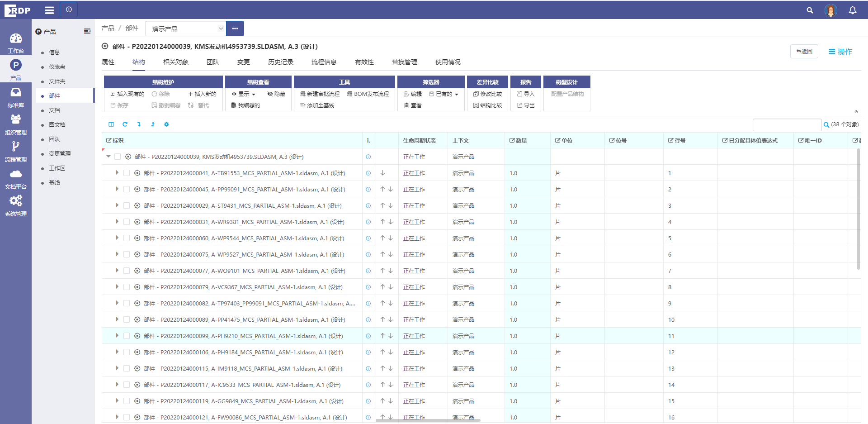Image resolution: width=868 pixels, height=424 pixels.
Task: Click 插入现有的 in 结构维护
Action: click(127, 94)
